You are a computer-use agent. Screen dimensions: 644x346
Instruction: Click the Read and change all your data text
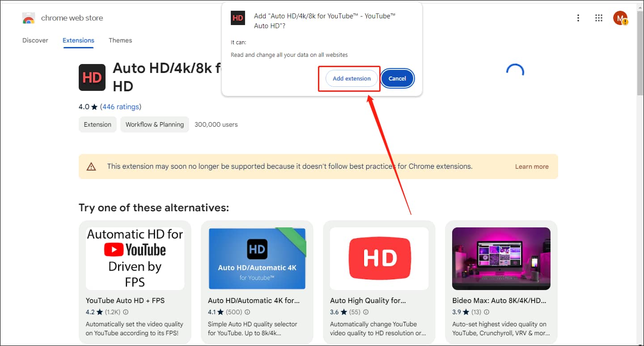289,55
